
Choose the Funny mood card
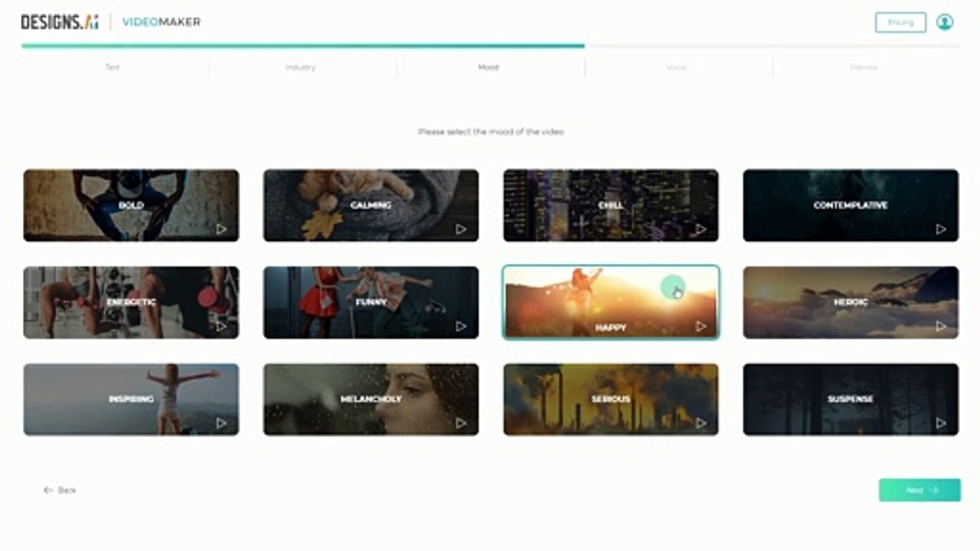click(x=371, y=302)
